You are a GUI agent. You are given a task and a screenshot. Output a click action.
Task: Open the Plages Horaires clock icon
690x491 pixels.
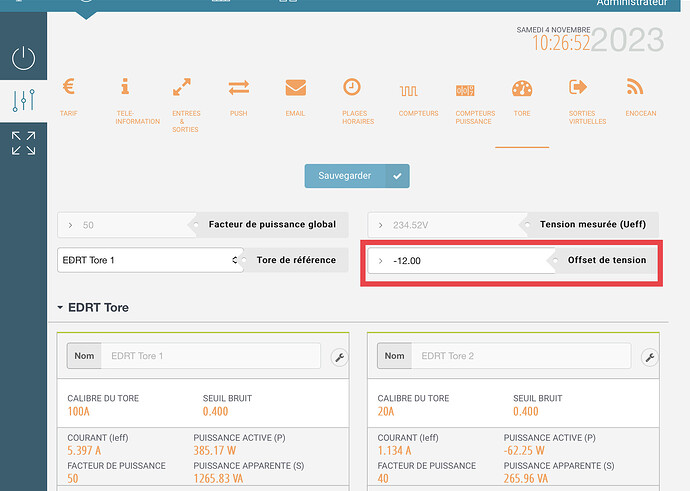pyautogui.click(x=352, y=87)
